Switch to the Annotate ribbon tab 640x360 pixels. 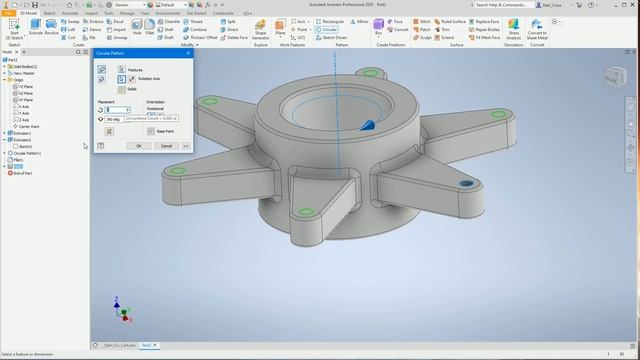click(x=70, y=13)
